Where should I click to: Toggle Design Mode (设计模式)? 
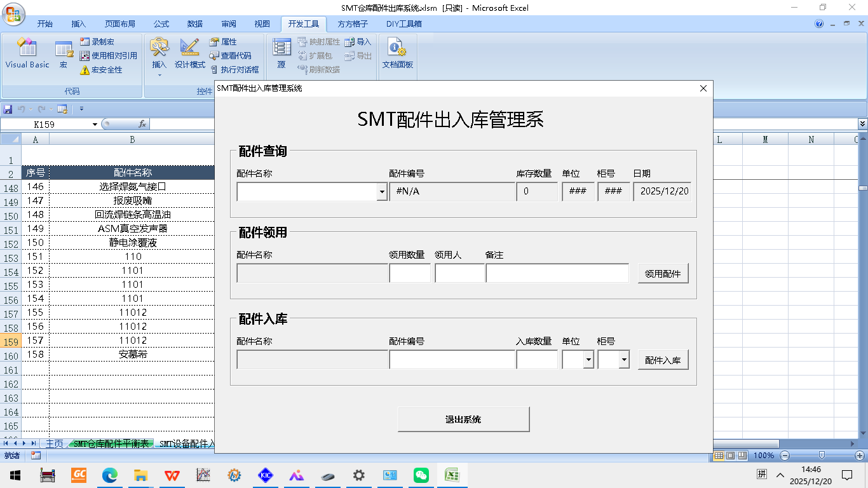click(189, 53)
